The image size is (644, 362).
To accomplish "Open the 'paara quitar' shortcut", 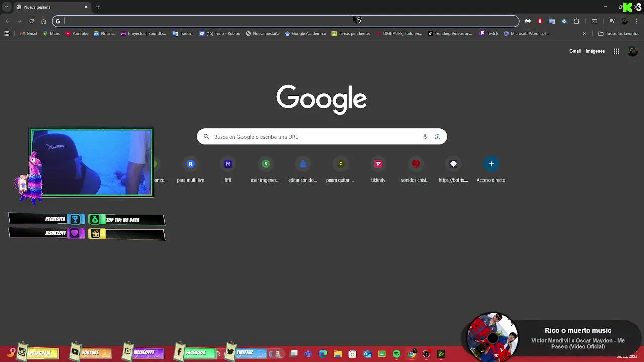I will [340, 170].
